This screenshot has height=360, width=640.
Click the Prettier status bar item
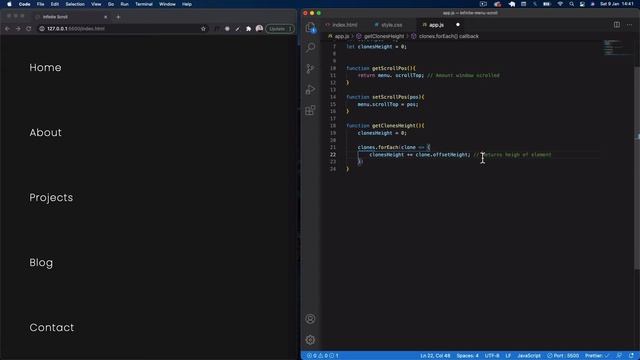(597, 356)
